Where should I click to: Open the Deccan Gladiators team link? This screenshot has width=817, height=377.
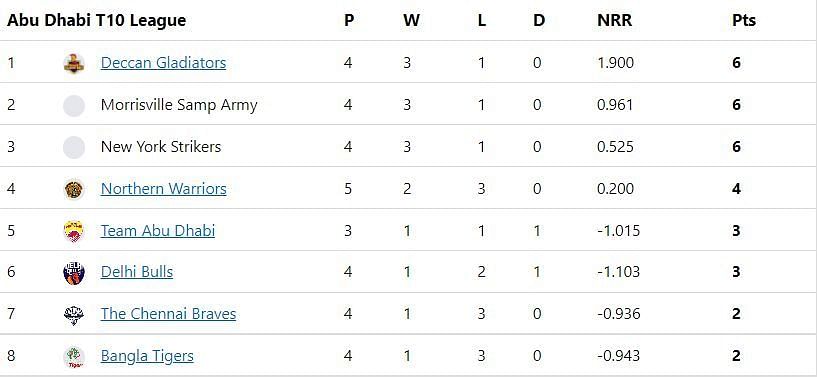click(x=164, y=63)
